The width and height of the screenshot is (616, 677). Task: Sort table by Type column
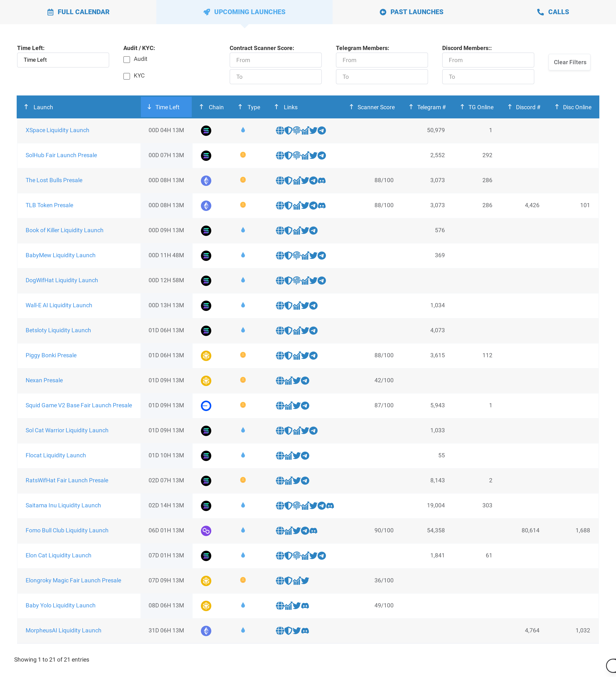click(249, 107)
